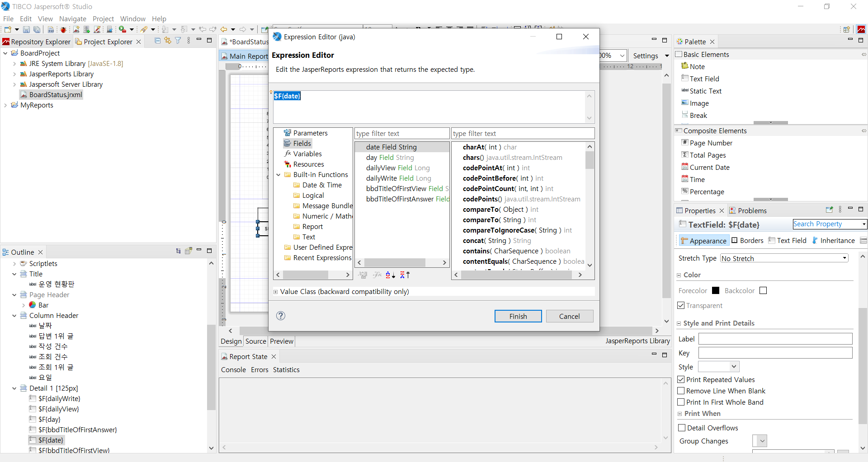Expand the Value Class section

pyautogui.click(x=275, y=292)
